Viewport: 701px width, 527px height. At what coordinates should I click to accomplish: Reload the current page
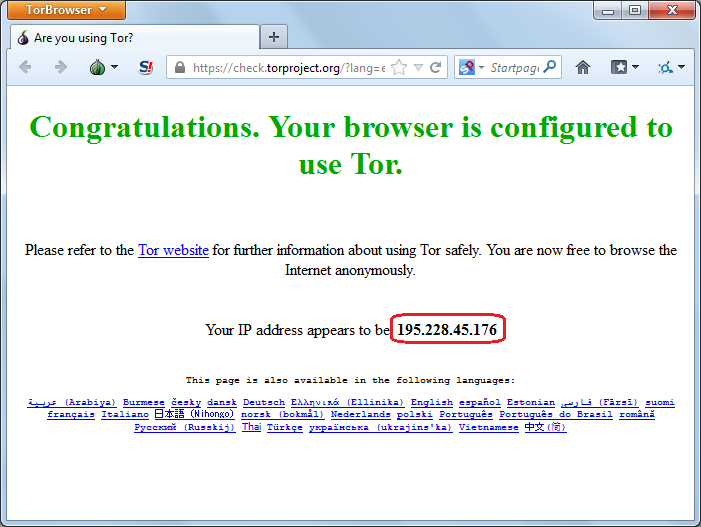click(x=436, y=67)
